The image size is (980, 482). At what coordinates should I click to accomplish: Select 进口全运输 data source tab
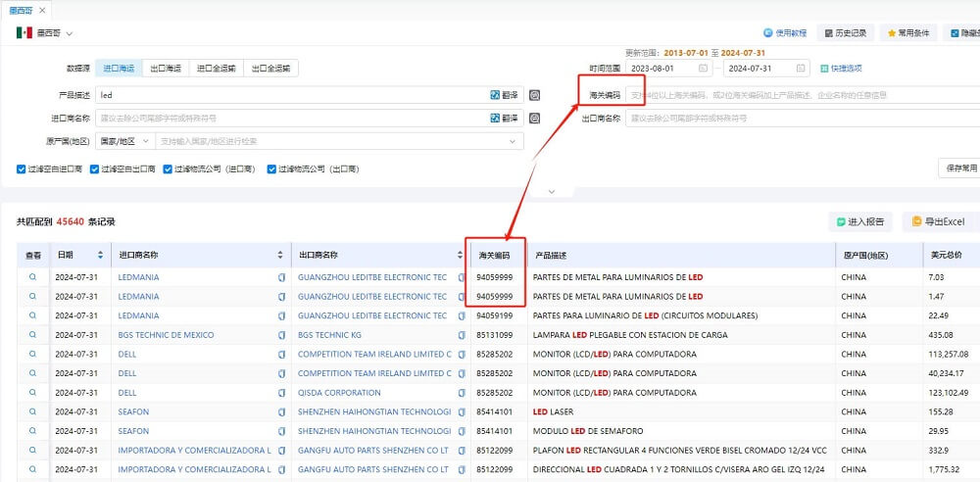(217, 69)
